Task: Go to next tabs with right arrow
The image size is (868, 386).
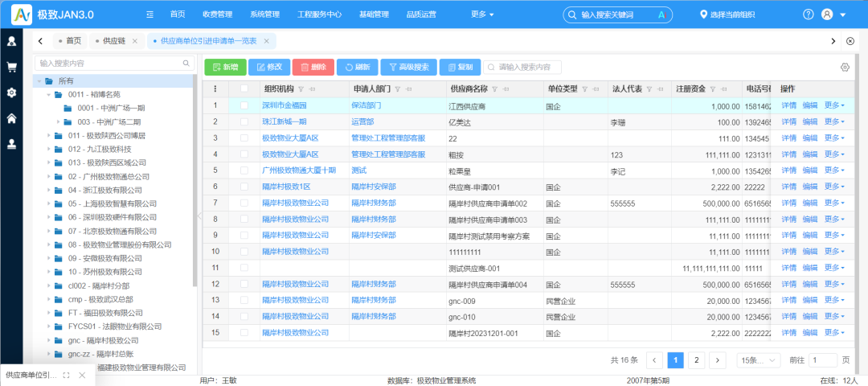Action: coord(833,41)
